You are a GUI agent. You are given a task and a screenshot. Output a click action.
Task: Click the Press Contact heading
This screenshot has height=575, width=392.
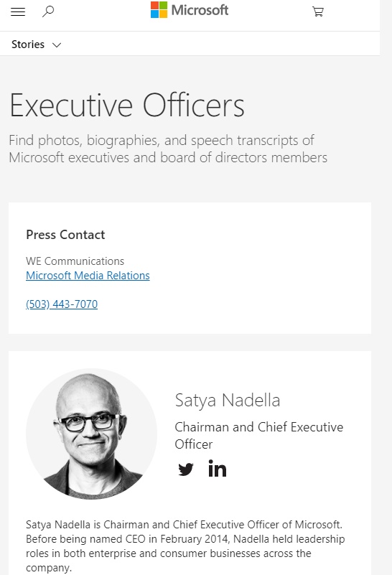(x=65, y=235)
